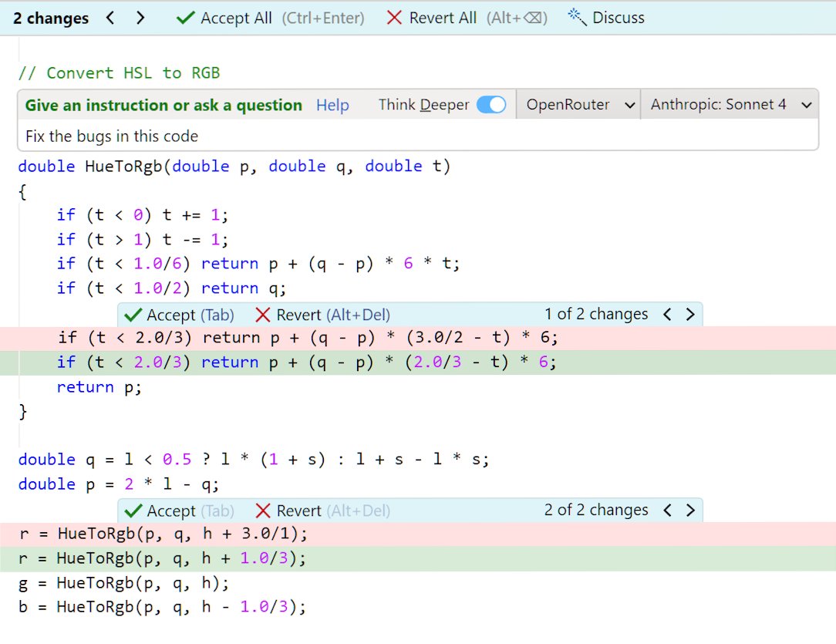
Task: Revert change 2 of 2 via X icon
Action: pos(262,510)
